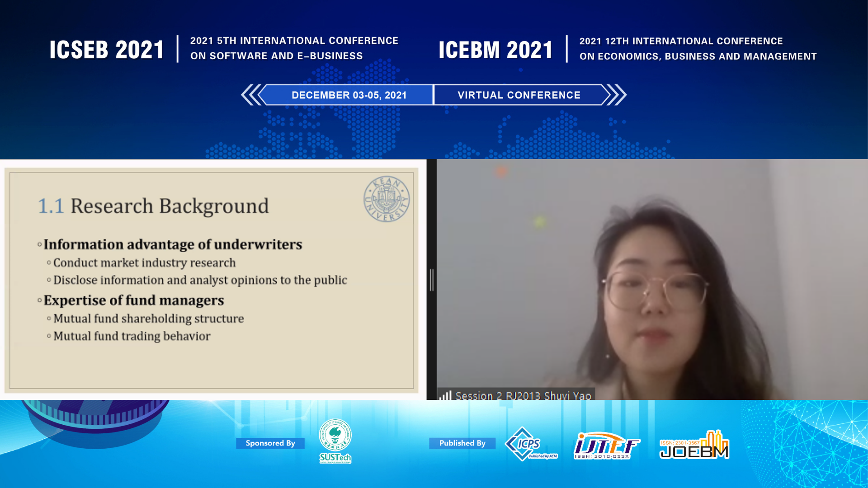Screen dimensions: 868x488
Task: Click 'Expertise of fund managers' bullet
Action: [x=134, y=300]
